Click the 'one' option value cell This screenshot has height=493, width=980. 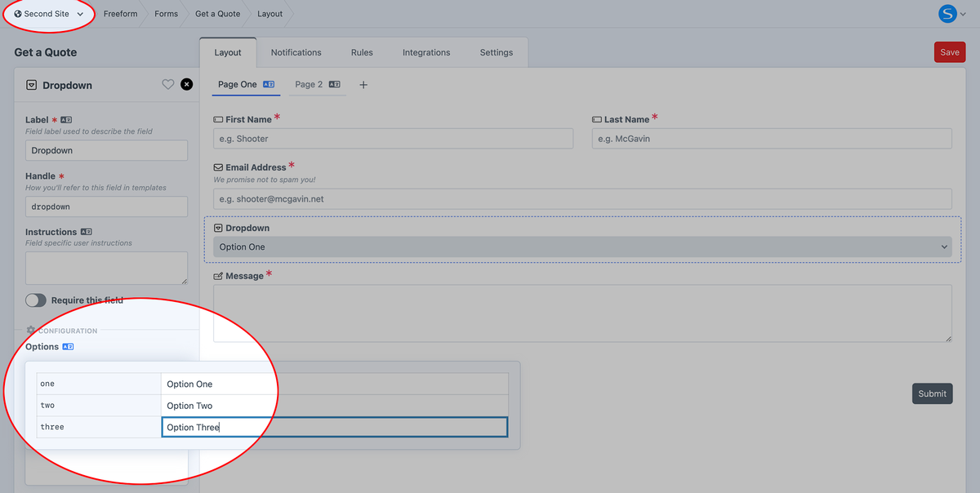point(99,384)
